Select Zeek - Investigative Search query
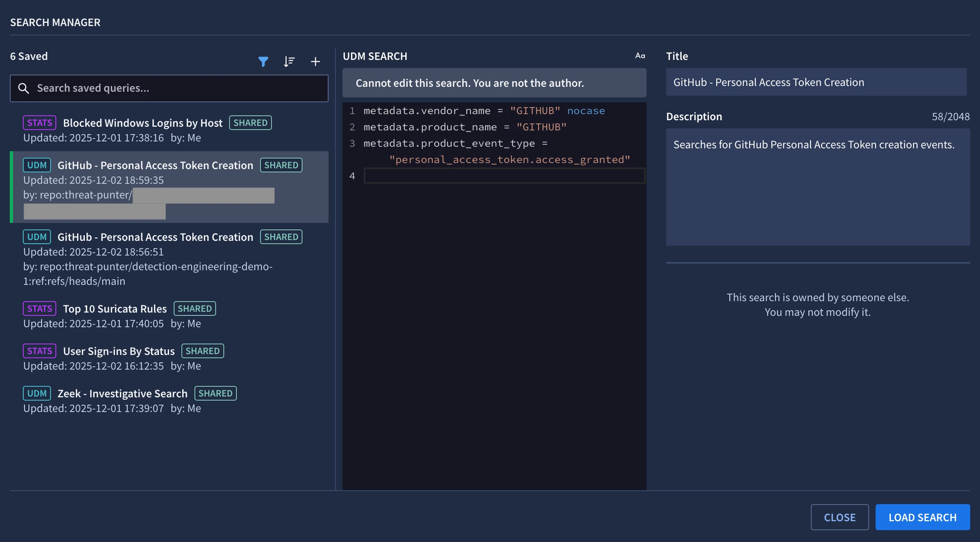980x542 pixels. (122, 394)
